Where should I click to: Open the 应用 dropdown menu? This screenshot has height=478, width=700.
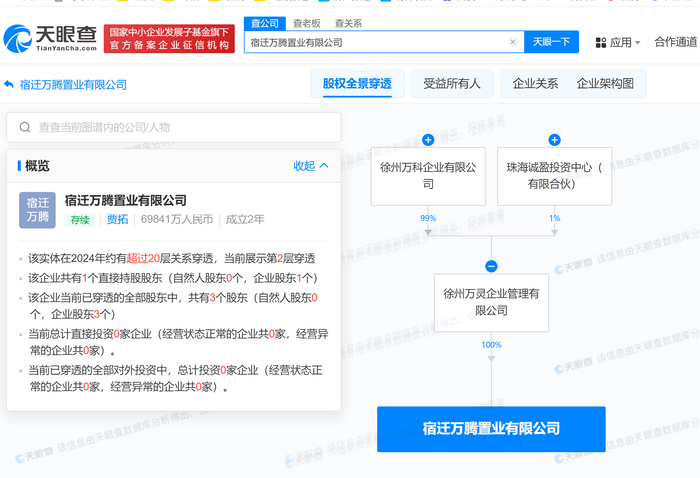(618, 42)
